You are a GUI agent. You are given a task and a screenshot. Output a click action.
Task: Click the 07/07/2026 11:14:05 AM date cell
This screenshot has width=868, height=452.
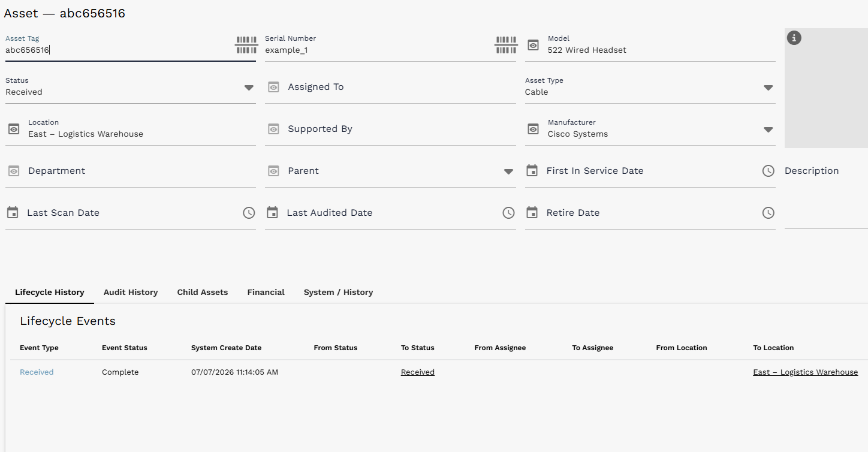pos(234,372)
